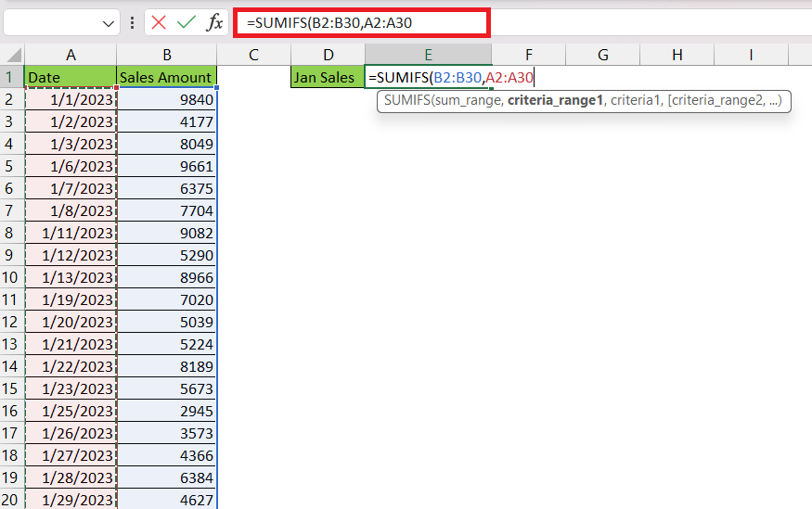Click criteria_range1 in the SUMIFS tooltip
The width and height of the screenshot is (812, 509).
tap(555, 100)
